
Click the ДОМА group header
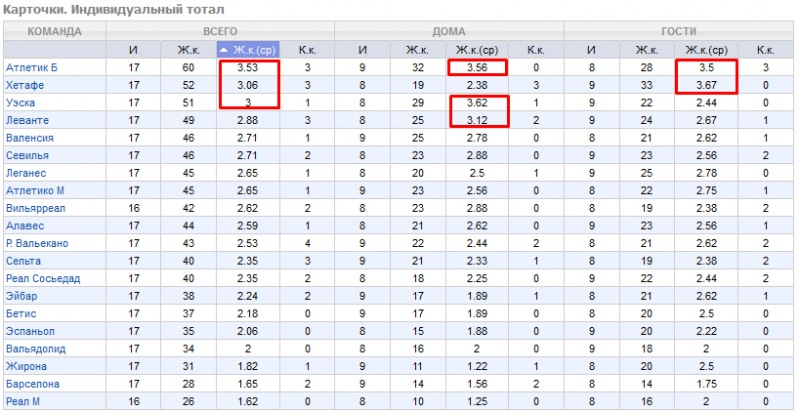point(449,32)
